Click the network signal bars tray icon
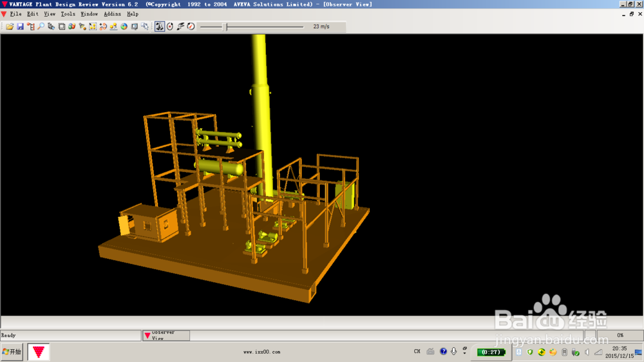This screenshot has height=362, width=644. pyautogui.click(x=598, y=352)
